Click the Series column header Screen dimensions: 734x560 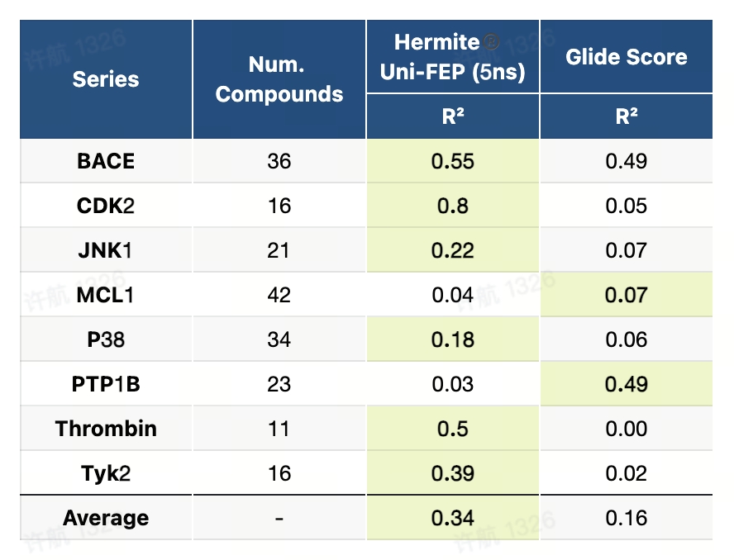[x=106, y=79]
